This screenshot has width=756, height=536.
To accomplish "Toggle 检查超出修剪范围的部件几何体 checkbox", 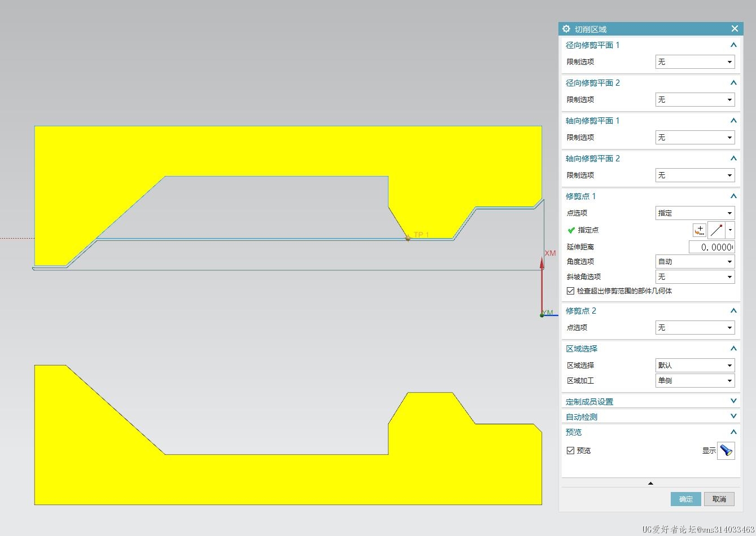I will 570,291.
